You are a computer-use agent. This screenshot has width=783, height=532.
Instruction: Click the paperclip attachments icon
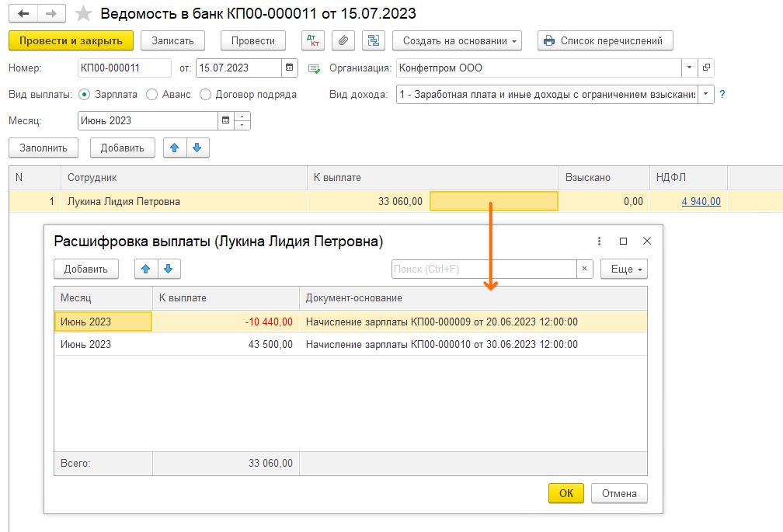click(x=343, y=40)
